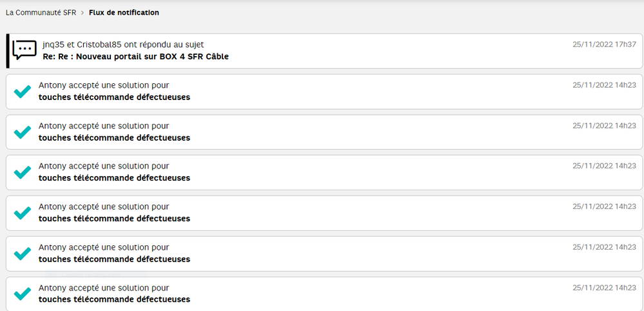Screen dimensions: 644x311
Task: Open the second "touches télécommande défectueuses" topic link
Action: (x=114, y=137)
